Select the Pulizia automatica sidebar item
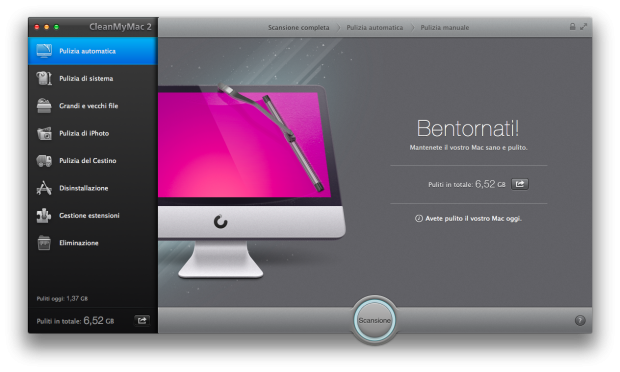The width and height of the screenshot is (620, 372). click(x=93, y=51)
